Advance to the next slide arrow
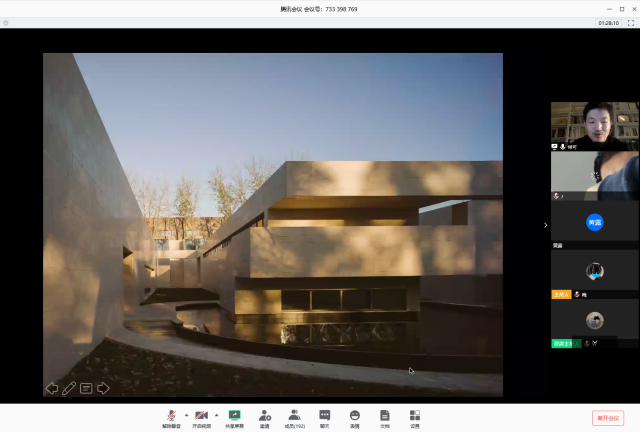The height and width of the screenshot is (432, 640). point(103,388)
